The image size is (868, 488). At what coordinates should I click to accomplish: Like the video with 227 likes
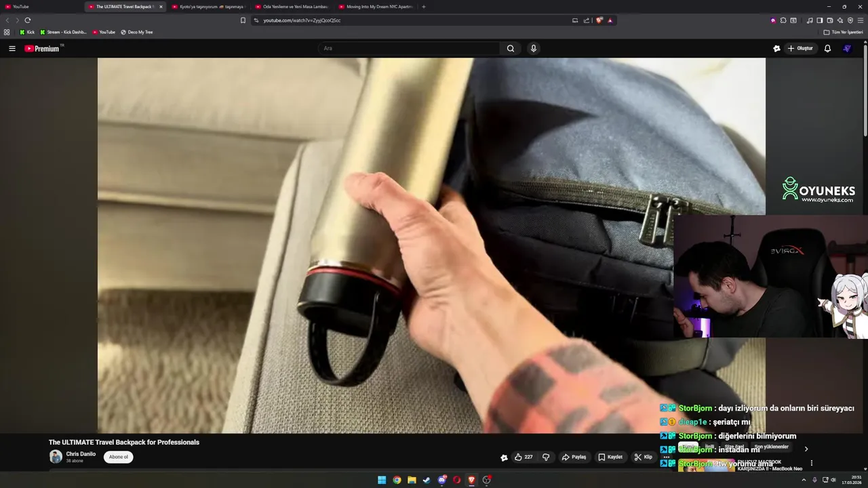tap(523, 457)
